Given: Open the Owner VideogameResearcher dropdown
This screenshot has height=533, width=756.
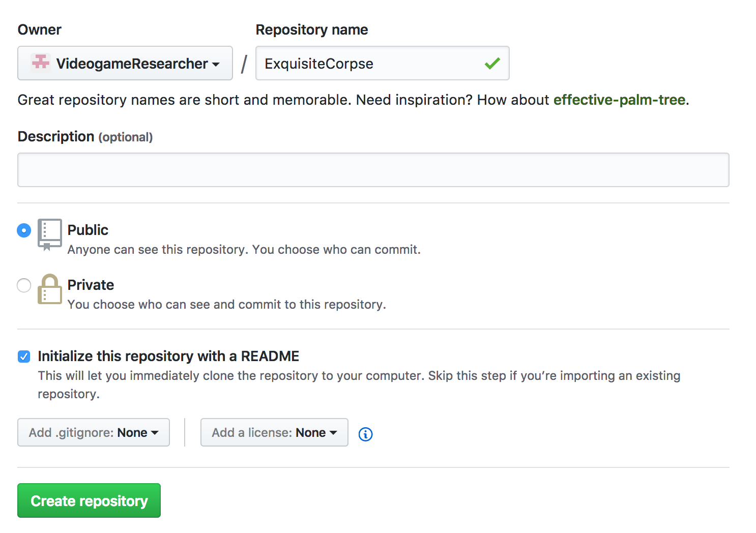Looking at the screenshot, I should pyautogui.click(x=125, y=63).
